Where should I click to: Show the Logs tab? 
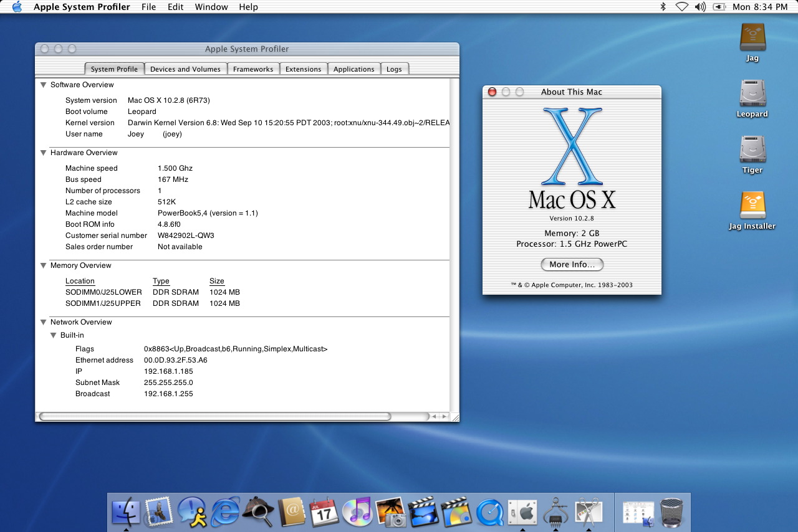[394, 69]
